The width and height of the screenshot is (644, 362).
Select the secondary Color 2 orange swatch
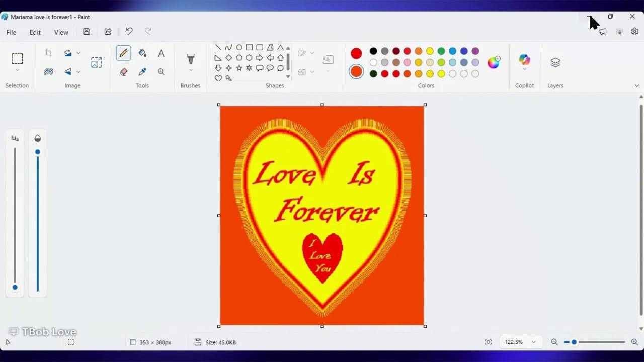pyautogui.click(x=356, y=71)
